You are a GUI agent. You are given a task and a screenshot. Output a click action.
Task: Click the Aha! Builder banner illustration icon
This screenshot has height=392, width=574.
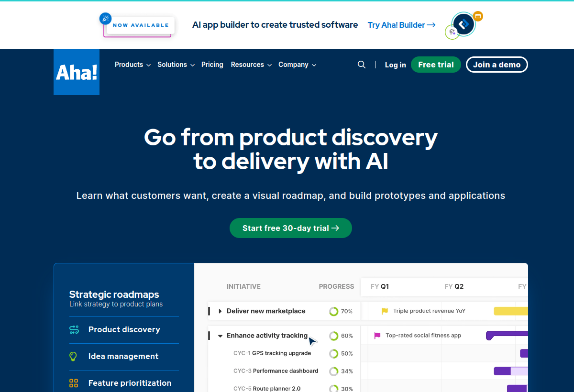(x=464, y=25)
